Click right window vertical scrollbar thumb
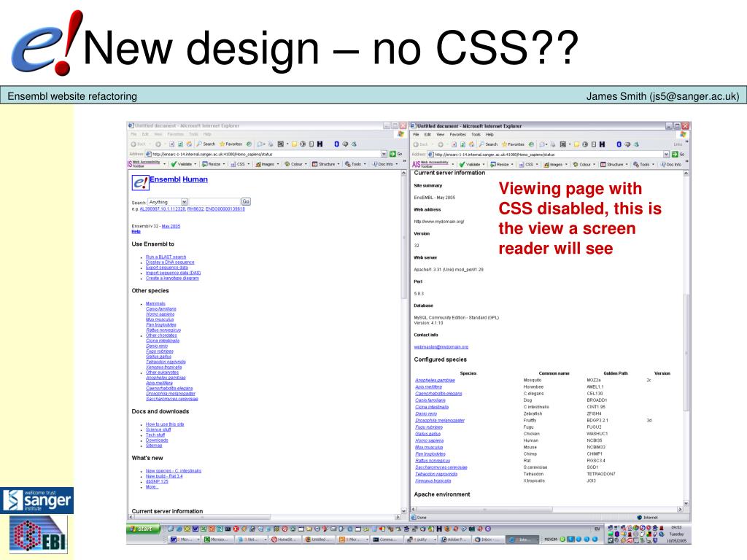The width and height of the screenshot is (747, 560). click(x=686, y=351)
